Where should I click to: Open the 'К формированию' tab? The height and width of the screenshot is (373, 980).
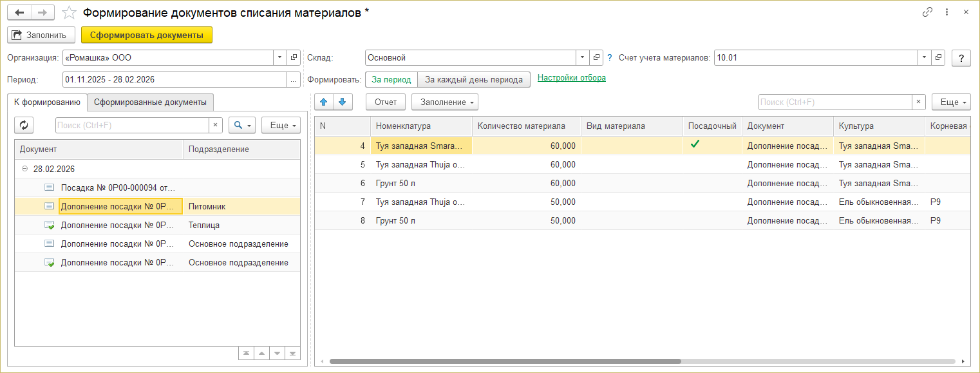click(47, 102)
